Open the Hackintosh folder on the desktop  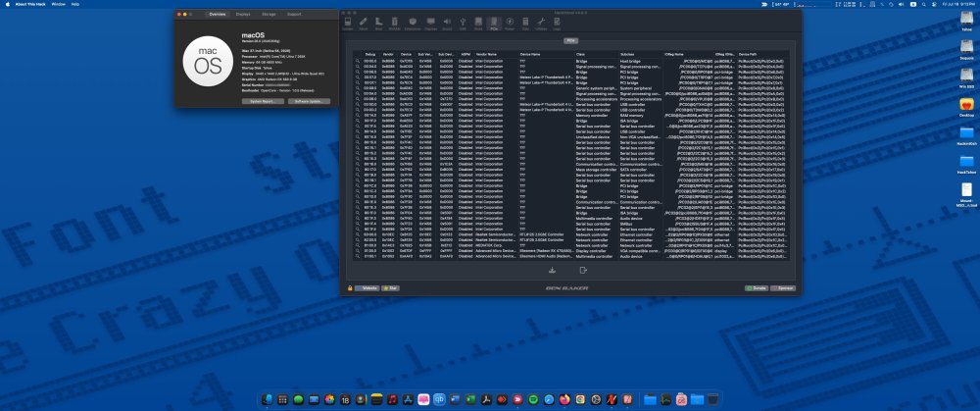point(966,136)
